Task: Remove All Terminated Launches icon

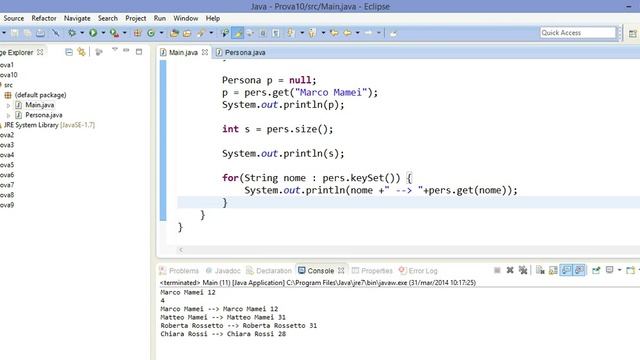Action: click(x=523, y=270)
